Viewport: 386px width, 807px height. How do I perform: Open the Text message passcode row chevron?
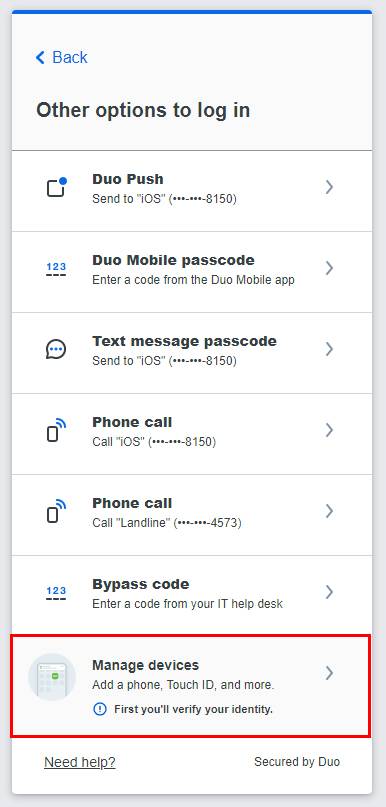click(x=329, y=349)
